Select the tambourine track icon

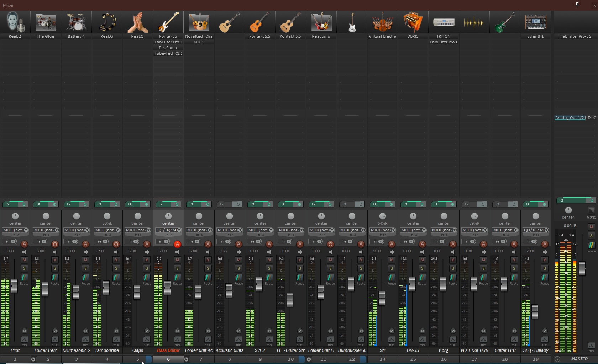pyautogui.click(x=107, y=22)
